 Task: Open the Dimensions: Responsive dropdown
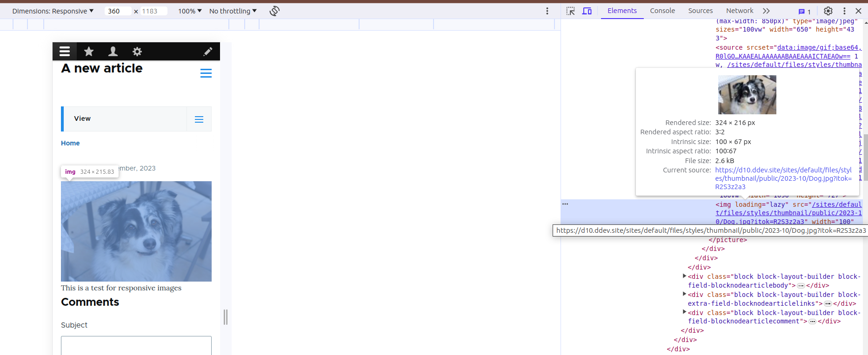coord(53,11)
